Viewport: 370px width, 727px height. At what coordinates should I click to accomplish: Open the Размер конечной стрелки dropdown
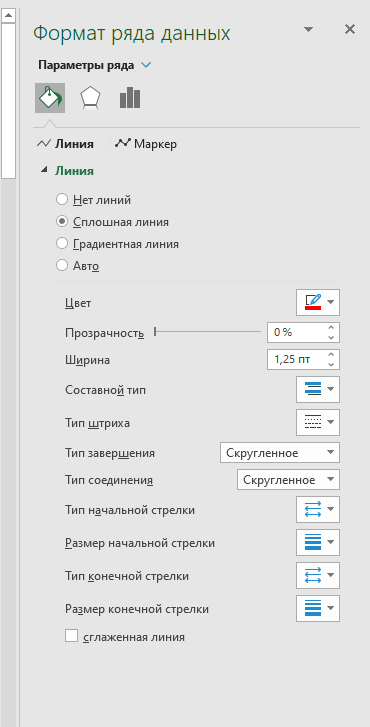[318, 608]
